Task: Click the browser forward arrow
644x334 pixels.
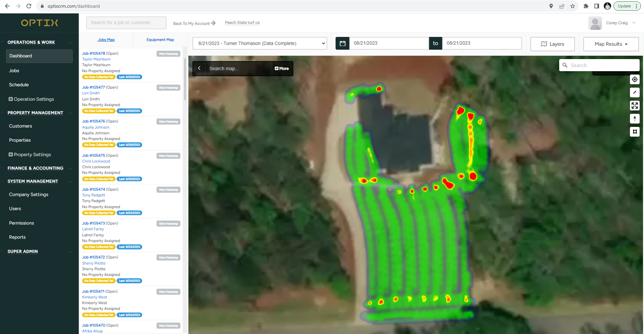Action: click(18, 6)
